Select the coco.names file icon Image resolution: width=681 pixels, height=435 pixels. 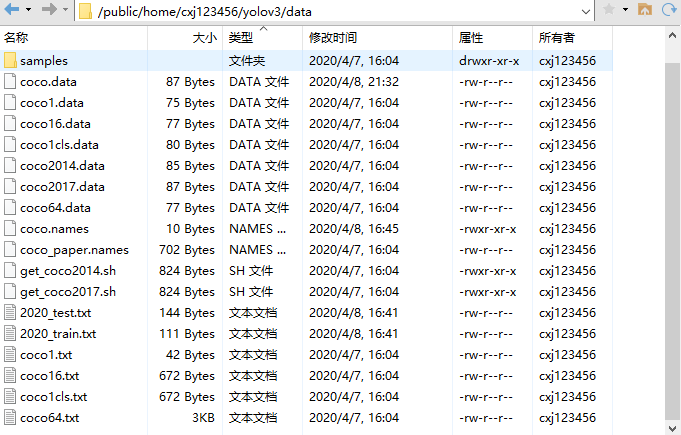[x=10, y=228]
